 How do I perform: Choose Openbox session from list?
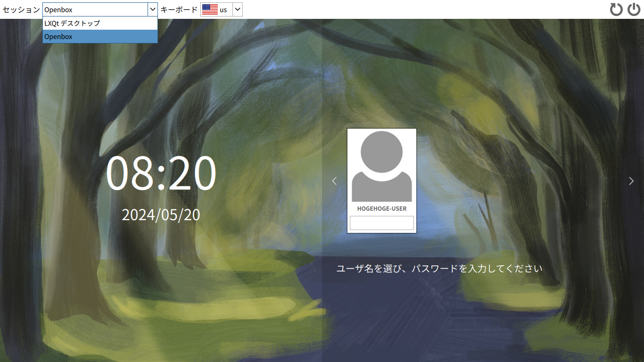pos(100,36)
